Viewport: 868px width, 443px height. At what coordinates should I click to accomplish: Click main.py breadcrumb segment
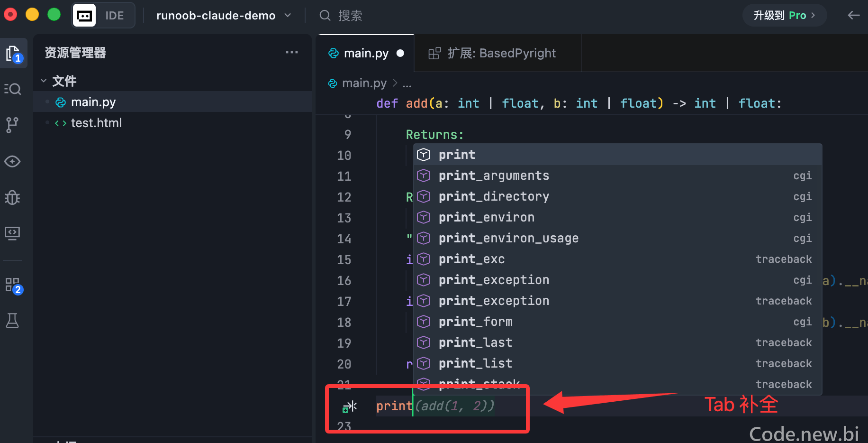[x=364, y=83]
